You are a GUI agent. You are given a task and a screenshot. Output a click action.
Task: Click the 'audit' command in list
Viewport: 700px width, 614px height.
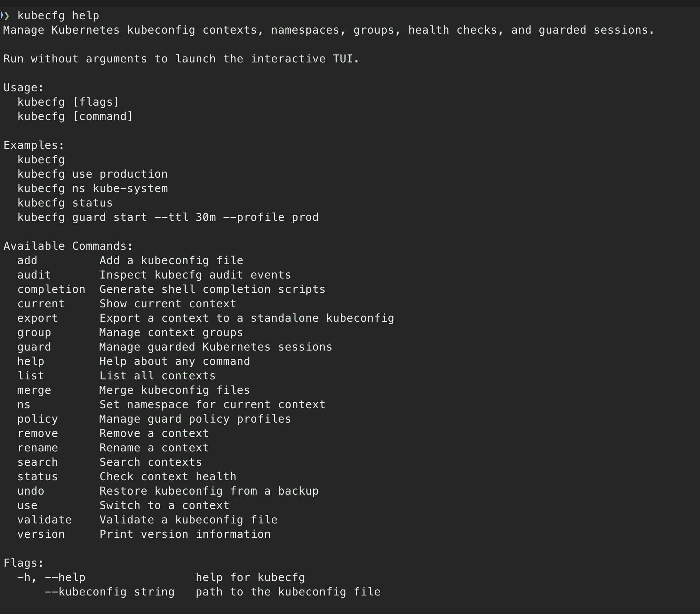34,275
